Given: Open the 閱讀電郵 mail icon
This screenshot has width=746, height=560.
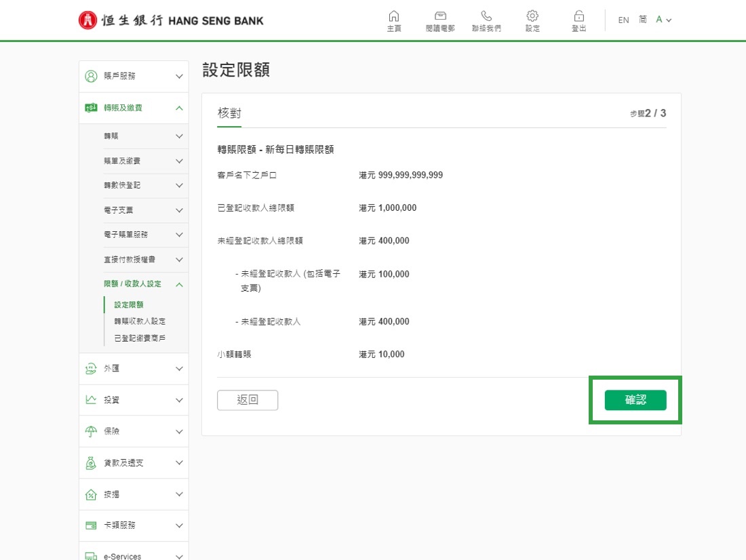Looking at the screenshot, I should pyautogui.click(x=440, y=16).
